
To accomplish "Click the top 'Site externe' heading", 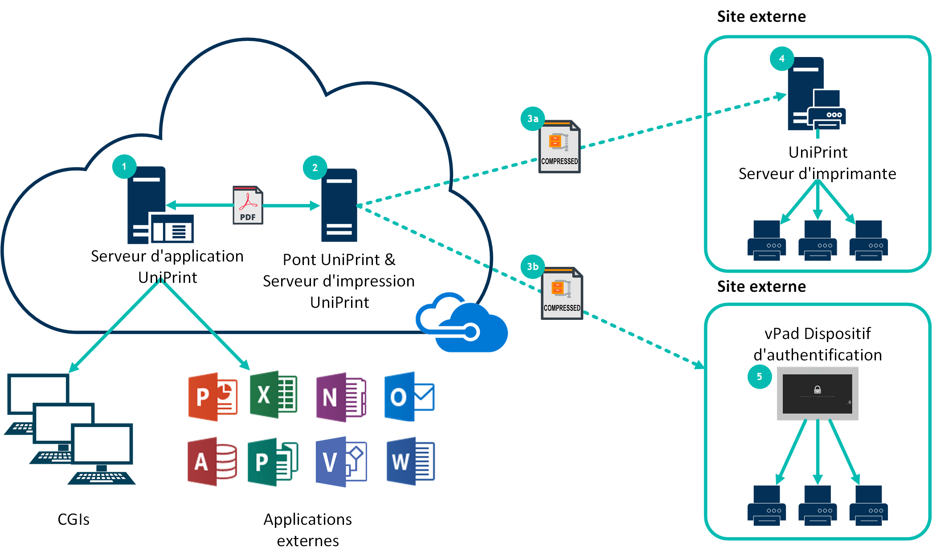I will pyautogui.click(x=761, y=16).
